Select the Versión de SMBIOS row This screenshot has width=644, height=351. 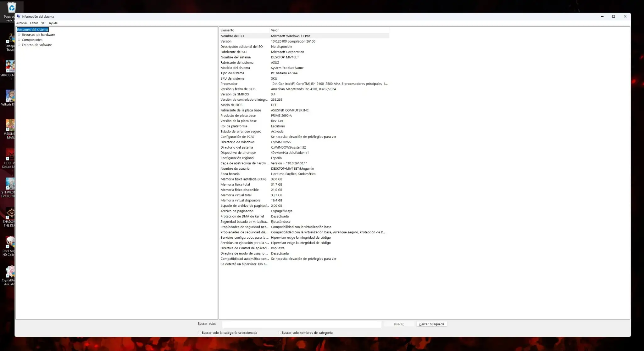pyautogui.click(x=304, y=94)
